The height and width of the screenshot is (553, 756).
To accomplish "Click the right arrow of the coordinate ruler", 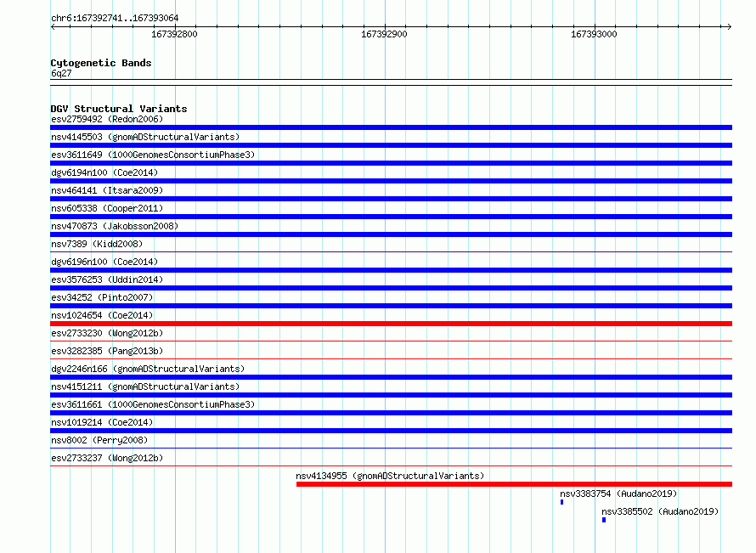I will [730, 26].
